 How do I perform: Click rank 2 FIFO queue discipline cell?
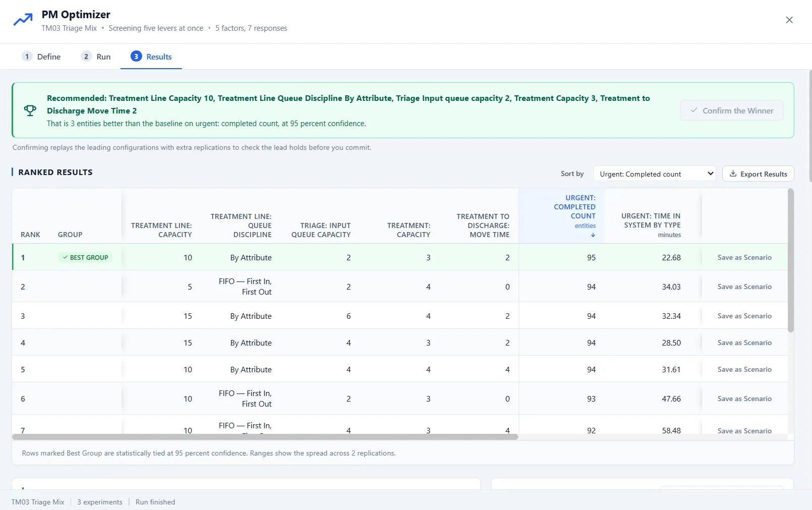pos(245,287)
